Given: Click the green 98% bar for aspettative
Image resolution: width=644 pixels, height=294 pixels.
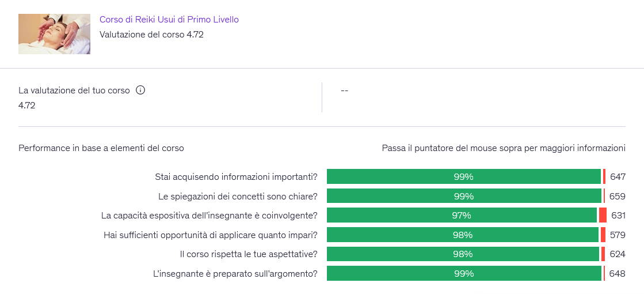Looking at the screenshot, I should coord(463,254).
